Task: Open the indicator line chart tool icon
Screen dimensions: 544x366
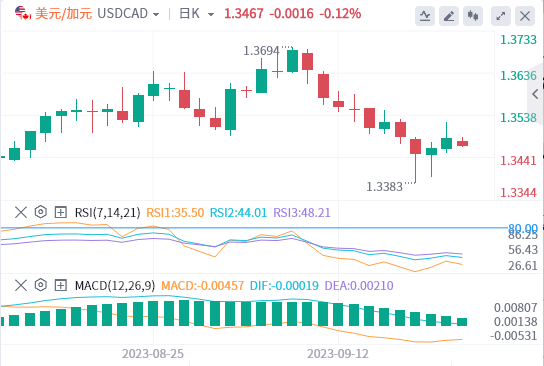Action: pyautogui.click(x=425, y=16)
